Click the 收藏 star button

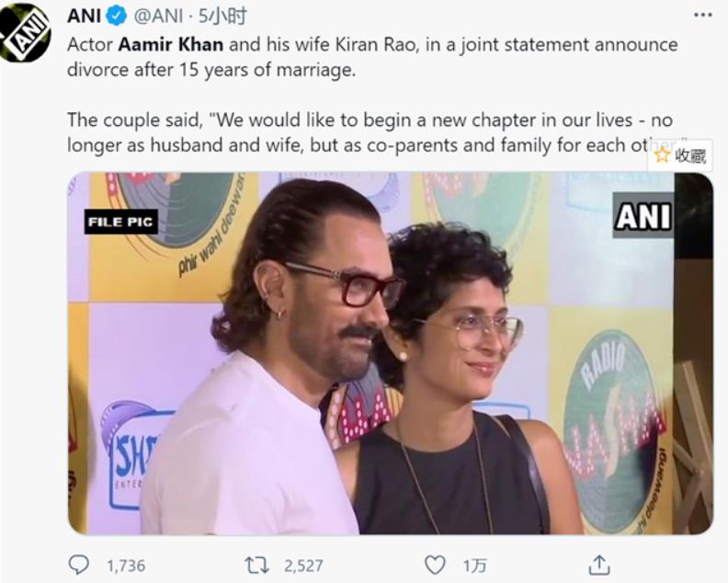[679, 155]
